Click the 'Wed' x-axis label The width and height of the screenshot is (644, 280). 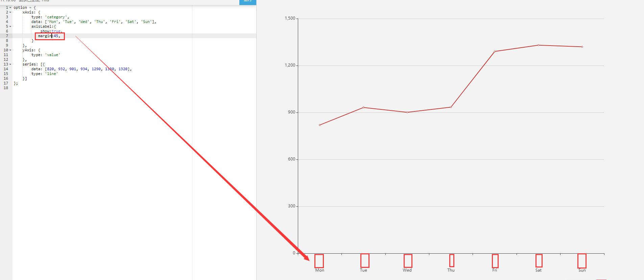pyautogui.click(x=407, y=270)
